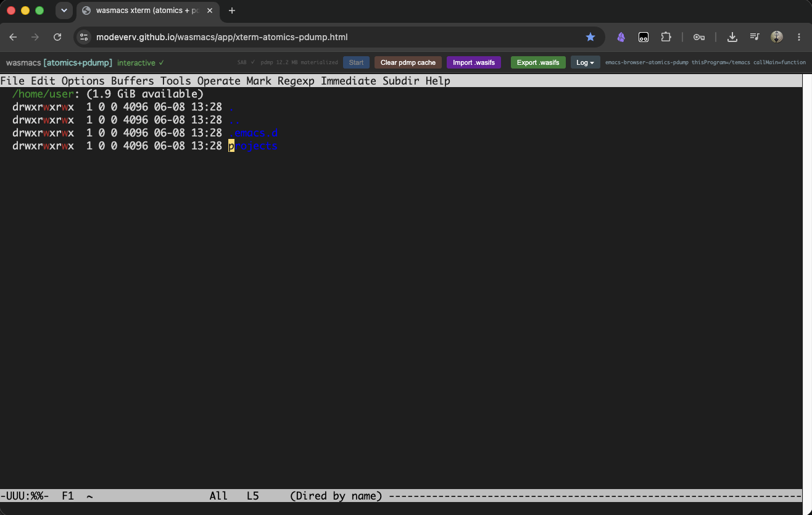Open the Help menu in Emacs
This screenshot has height=515, width=812.
438,81
